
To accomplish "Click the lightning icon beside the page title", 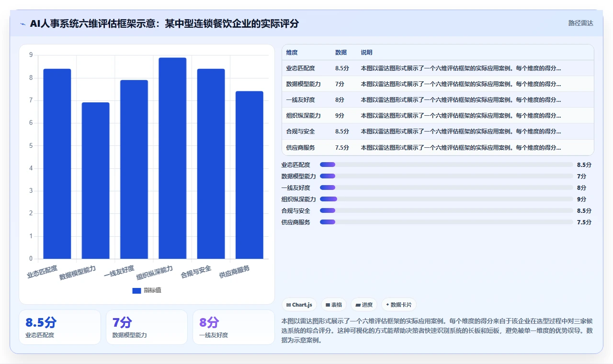I will point(23,24).
